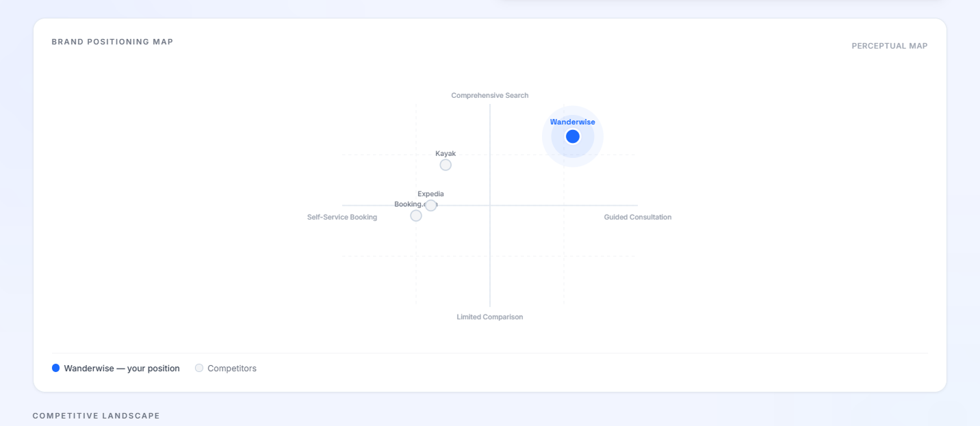This screenshot has height=426, width=980.
Task: Click the Limited Comparison axis label
Action: 490,317
